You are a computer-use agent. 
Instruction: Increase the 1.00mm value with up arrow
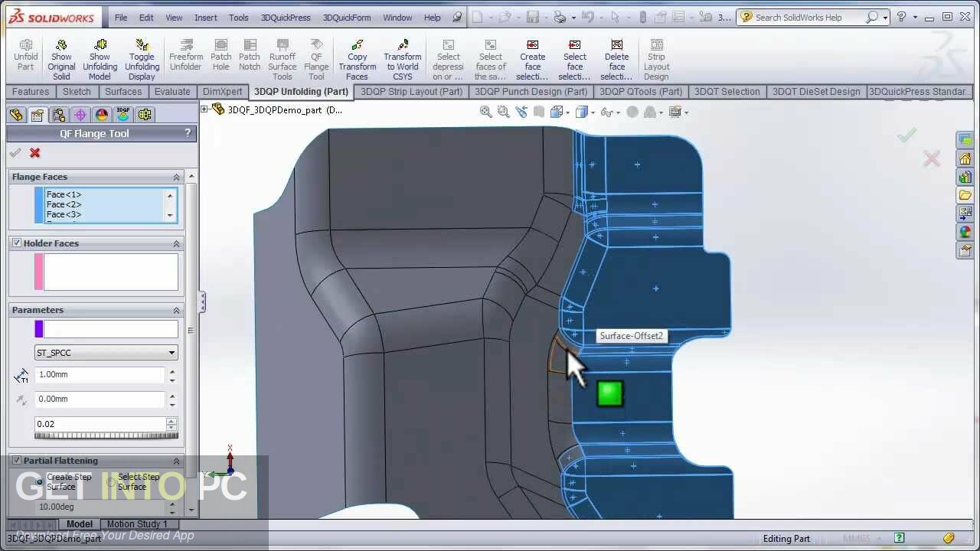click(x=171, y=370)
